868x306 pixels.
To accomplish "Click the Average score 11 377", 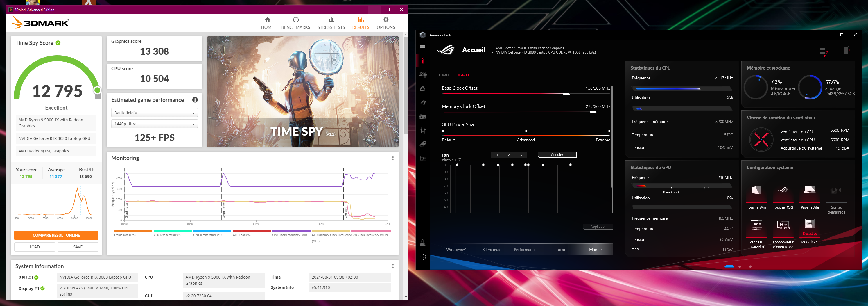I will click(55, 177).
